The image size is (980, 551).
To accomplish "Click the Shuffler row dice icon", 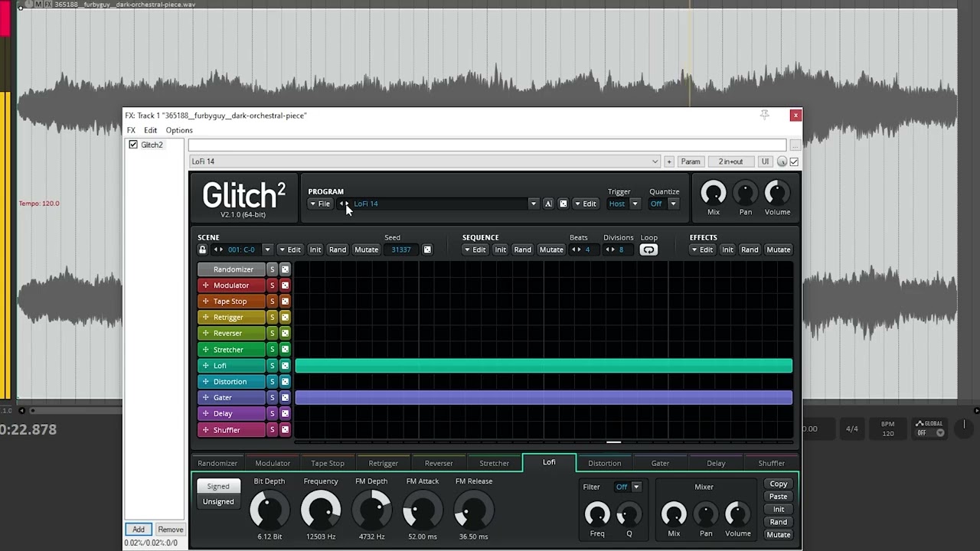I will [x=285, y=430].
